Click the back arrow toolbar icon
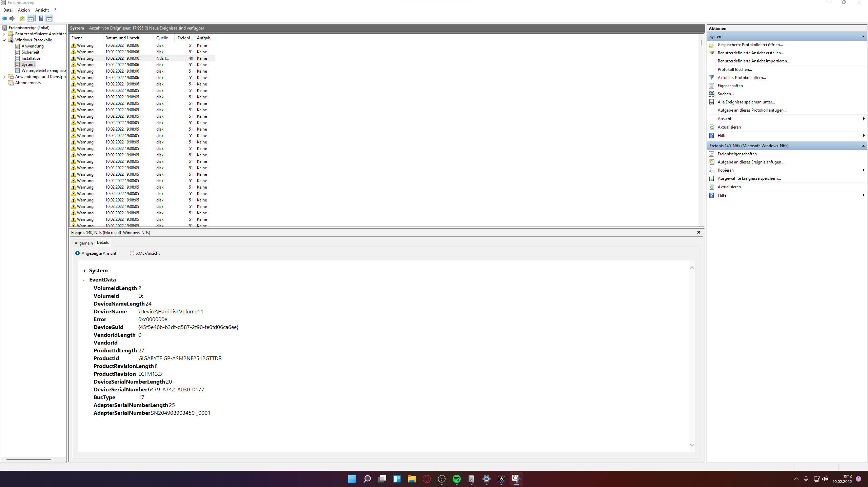The image size is (868, 487). [x=4, y=18]
